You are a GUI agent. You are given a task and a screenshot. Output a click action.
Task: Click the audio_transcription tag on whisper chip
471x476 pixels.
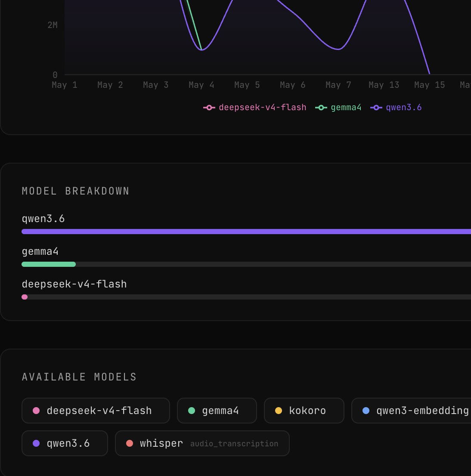[234, 444]
